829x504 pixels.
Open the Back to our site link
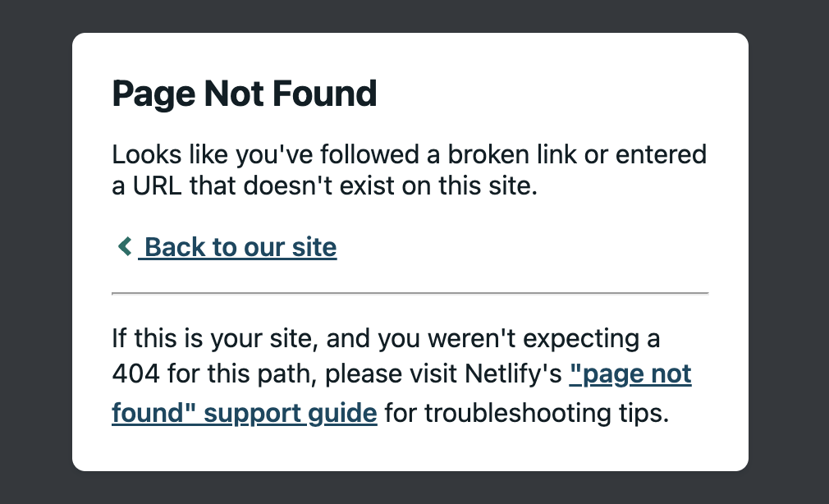point(237,246)
